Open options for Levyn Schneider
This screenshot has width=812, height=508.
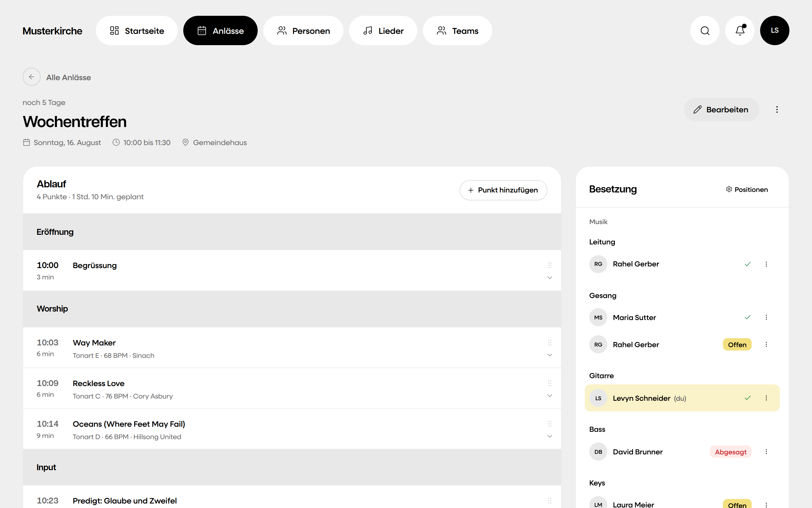click(x=766, y=398)
